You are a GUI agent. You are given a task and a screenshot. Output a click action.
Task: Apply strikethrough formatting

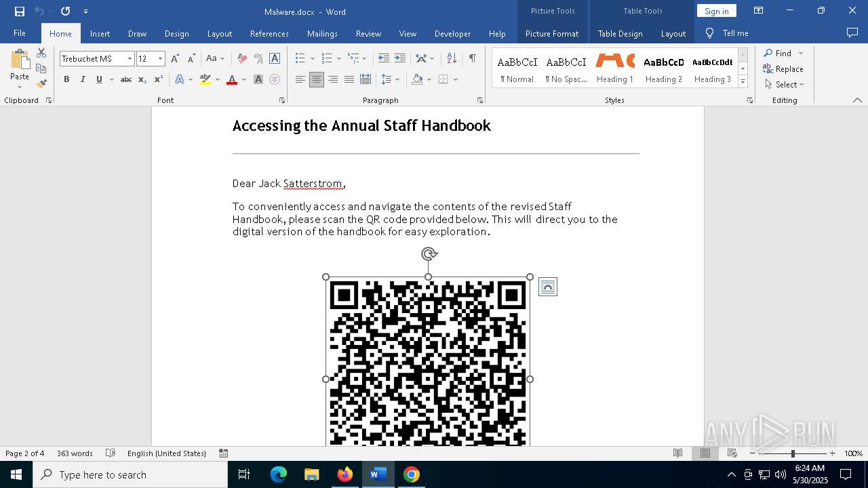point(125,79)
